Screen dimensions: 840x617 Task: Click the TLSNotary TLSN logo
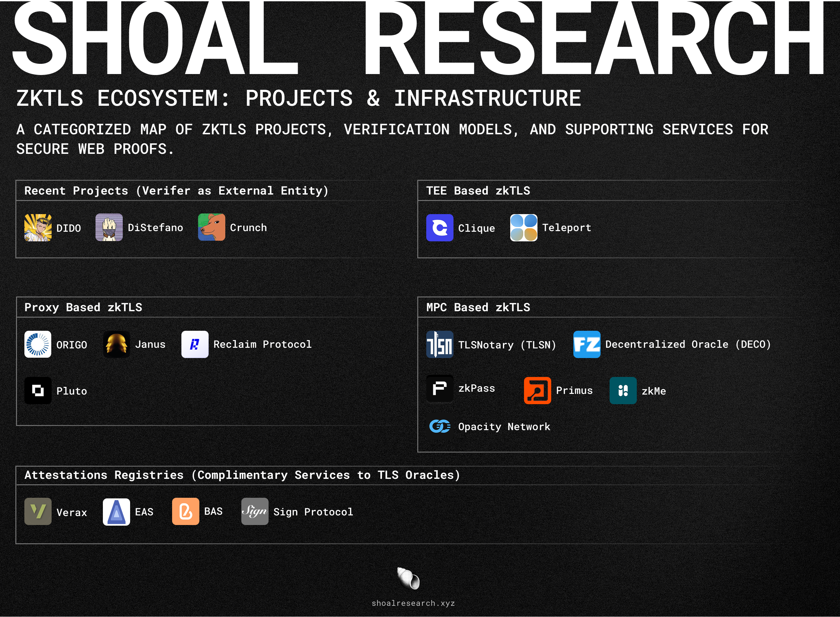point(440,344)
